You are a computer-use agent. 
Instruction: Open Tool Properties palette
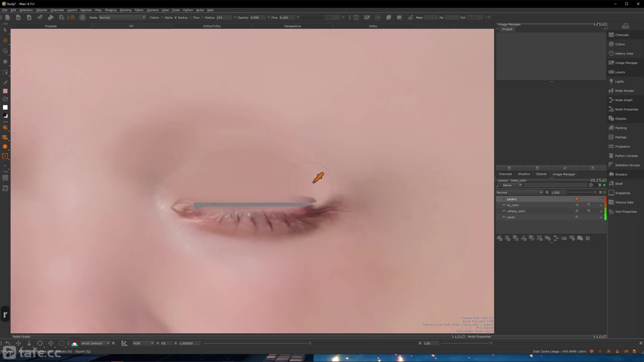(626, 212)
